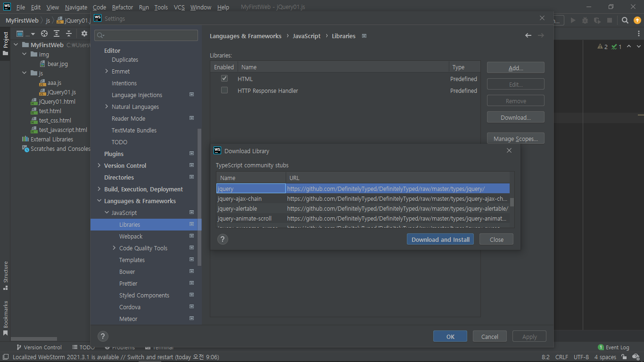This screenshot has width=644, height=362.
Task: Open the Navigate menu
Action: (x=76, y=7)
